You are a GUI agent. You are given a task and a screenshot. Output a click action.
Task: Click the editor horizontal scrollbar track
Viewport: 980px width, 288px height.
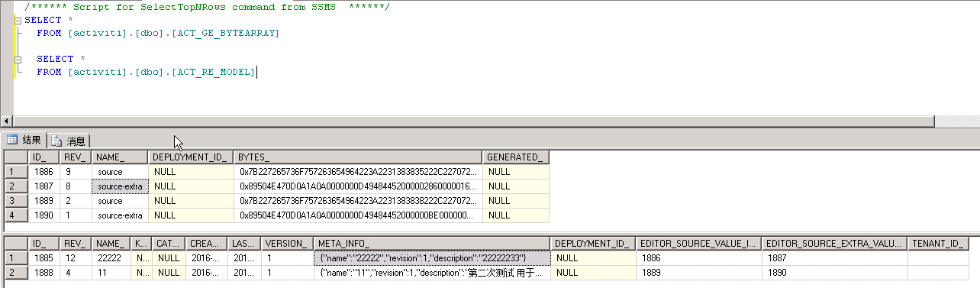[473, 121]
